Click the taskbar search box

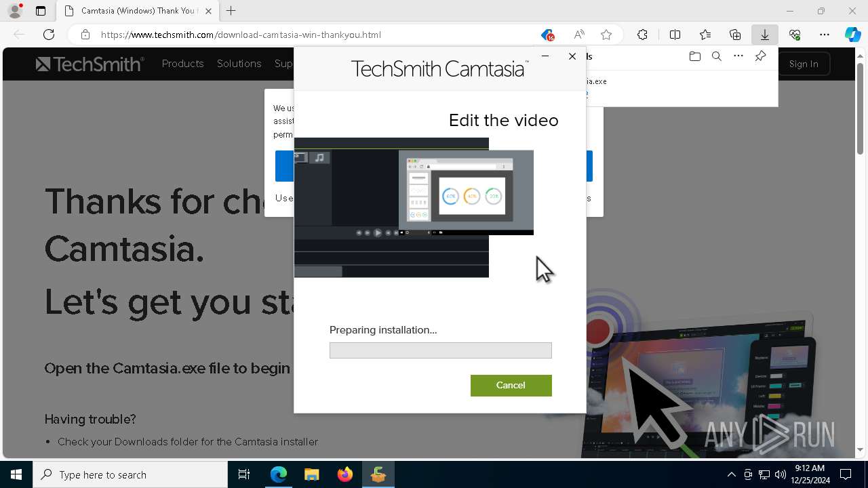tap(130, 474)
